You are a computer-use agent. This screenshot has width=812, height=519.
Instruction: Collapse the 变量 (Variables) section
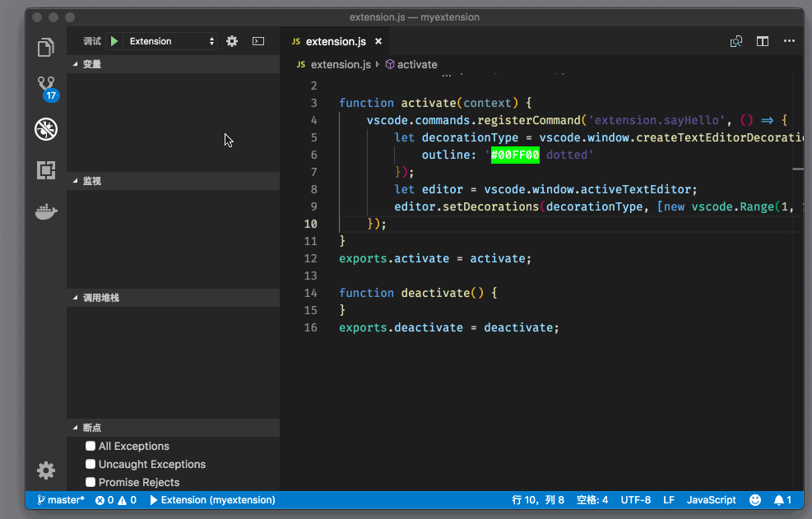click(x=92, y=64)
